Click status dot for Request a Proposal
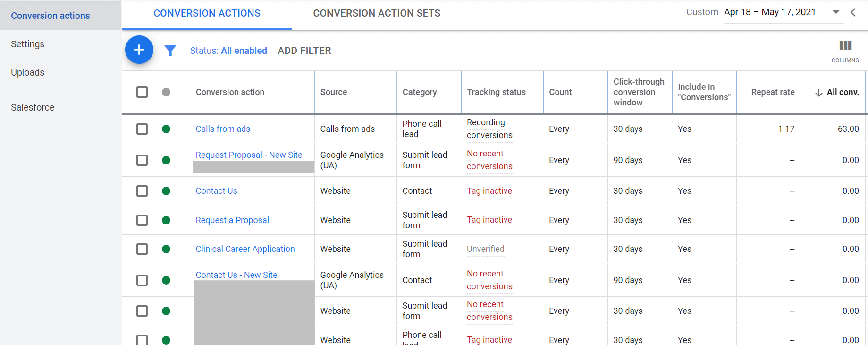Image resolution: width=868 pixels, height=345 pixels. click(x=166, y=220)
